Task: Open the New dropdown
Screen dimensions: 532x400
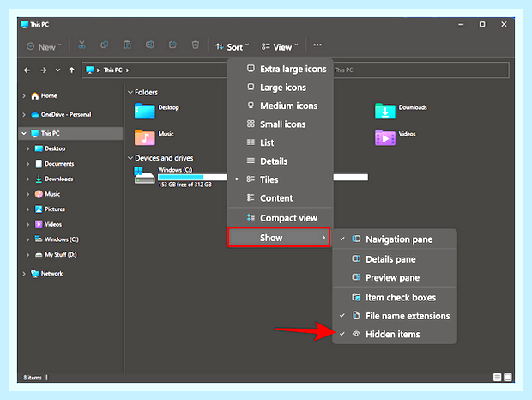Action: point(44,47)
